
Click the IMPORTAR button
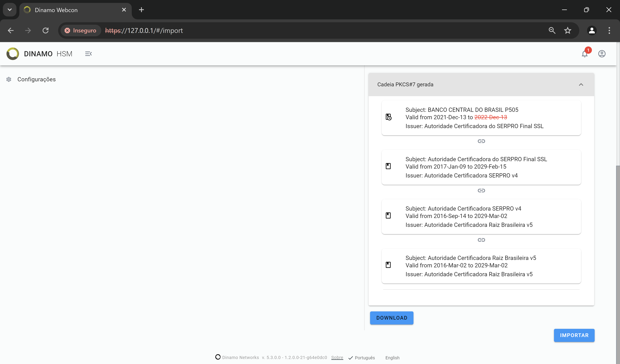pyautogui.click(x=574, y=335)
